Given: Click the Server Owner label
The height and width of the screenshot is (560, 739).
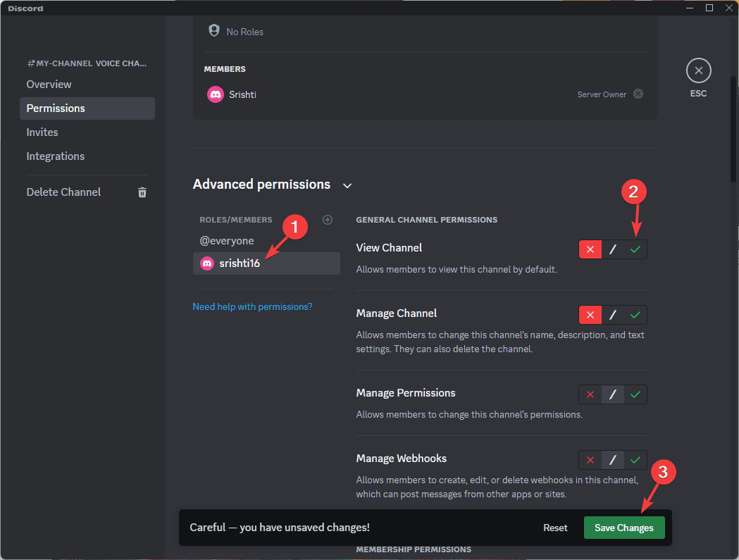Looking at the screenshot, I should (x=602, y=94).
